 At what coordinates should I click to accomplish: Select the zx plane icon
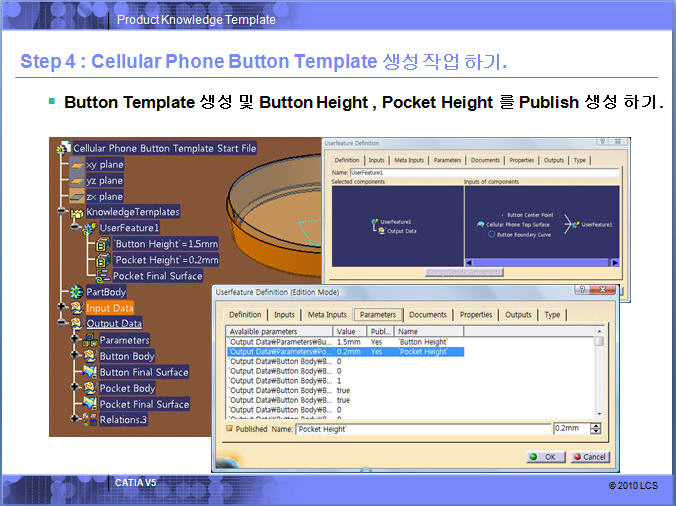tap(75, 196)
